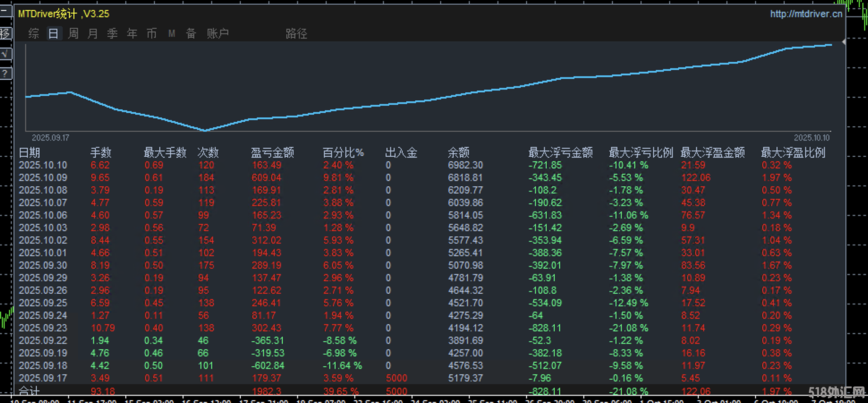Click the lowest point of the equity curve

pyautogui.click(x=204, y=130)
